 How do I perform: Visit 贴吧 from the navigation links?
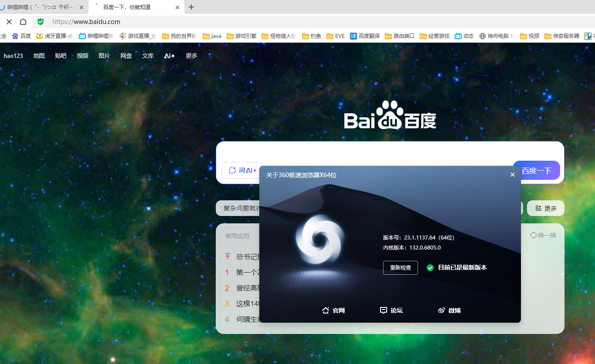[61, 56]
